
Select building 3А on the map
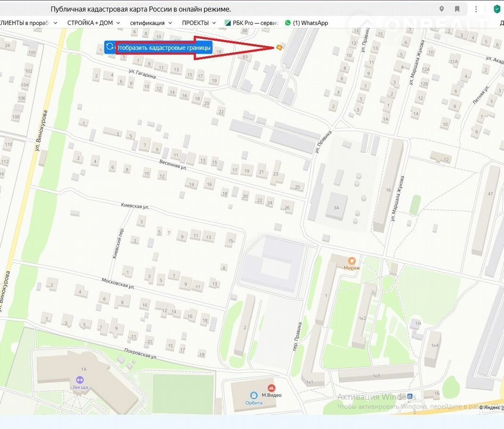click(336, 207)
